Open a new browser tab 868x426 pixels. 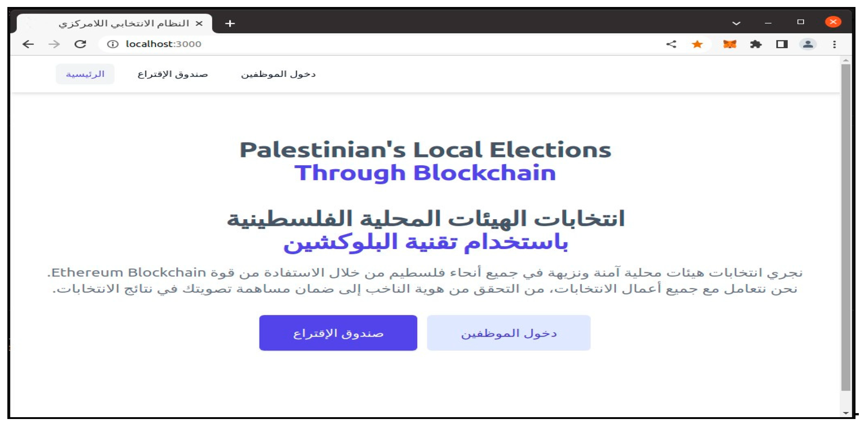pos(230,24)
